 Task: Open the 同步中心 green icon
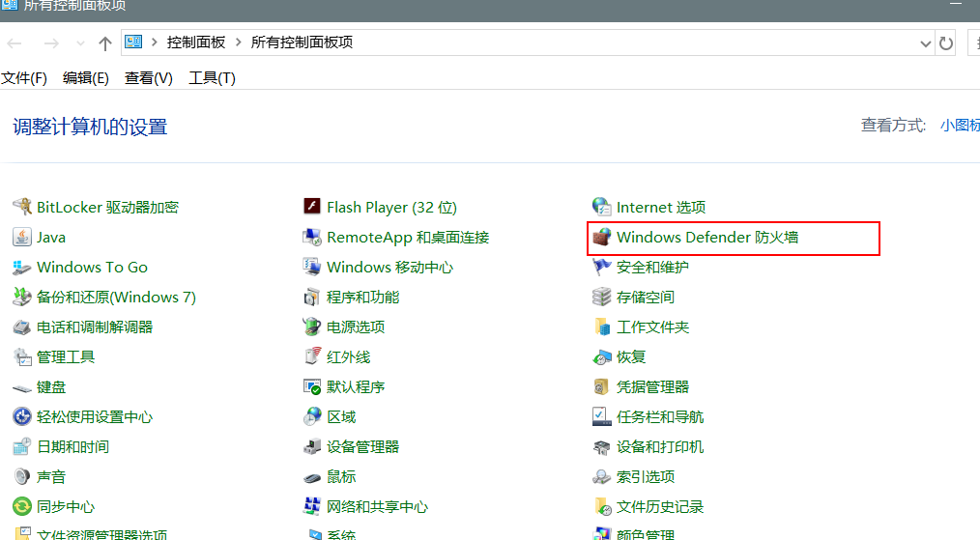[x=22, y=507]
